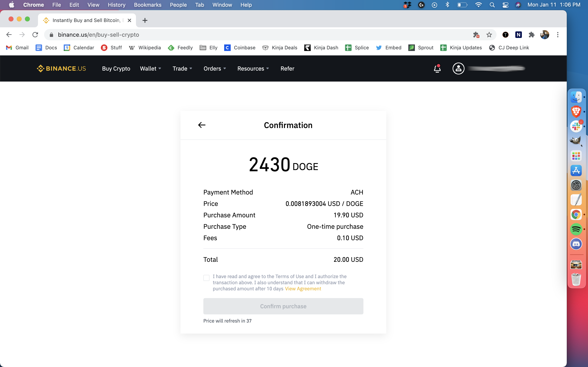Click the View Agreement link
The height and width of the screenshot is (367, 588).
pos(303,289)
